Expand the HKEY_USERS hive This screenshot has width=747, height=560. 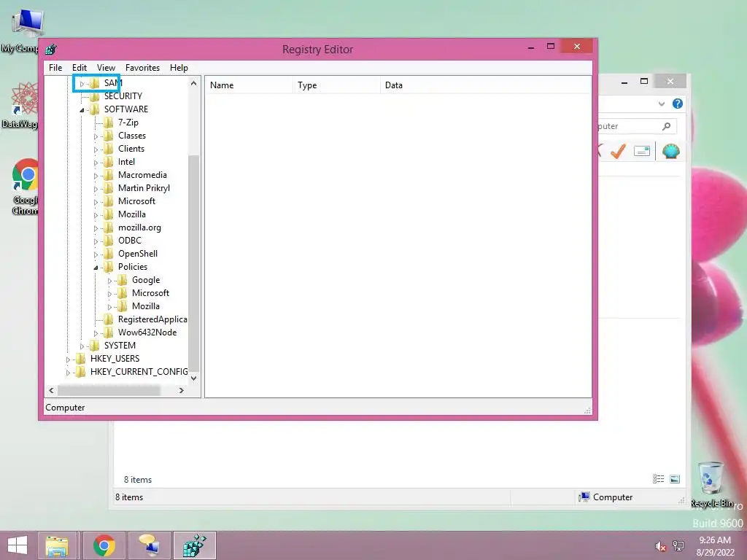click(x=68, y=359)
